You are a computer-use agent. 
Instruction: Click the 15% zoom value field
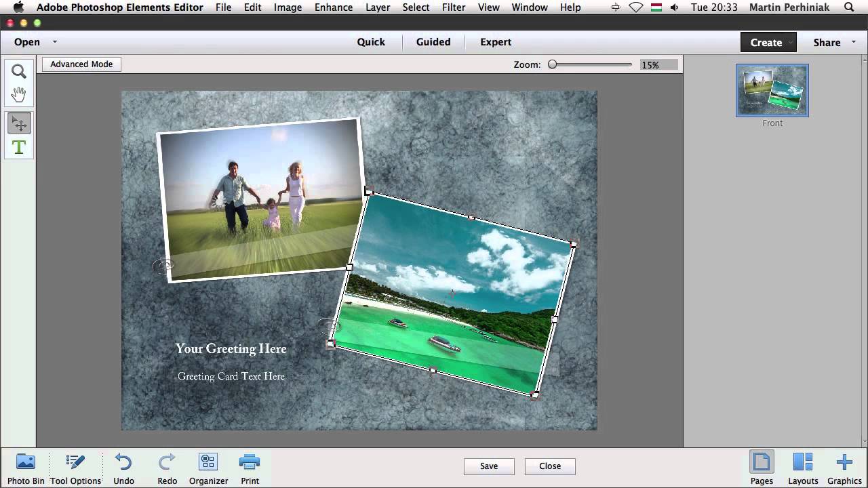pos(658,65)
